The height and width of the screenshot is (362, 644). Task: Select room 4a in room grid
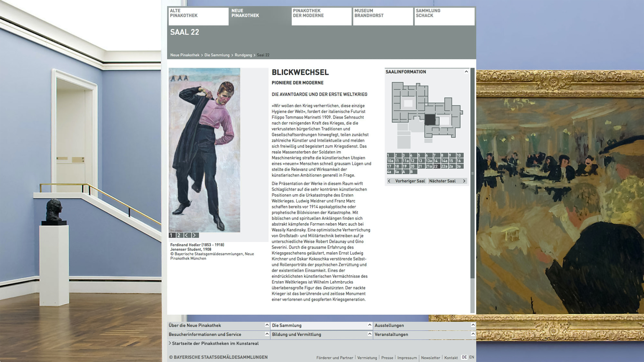click(391, 172)
